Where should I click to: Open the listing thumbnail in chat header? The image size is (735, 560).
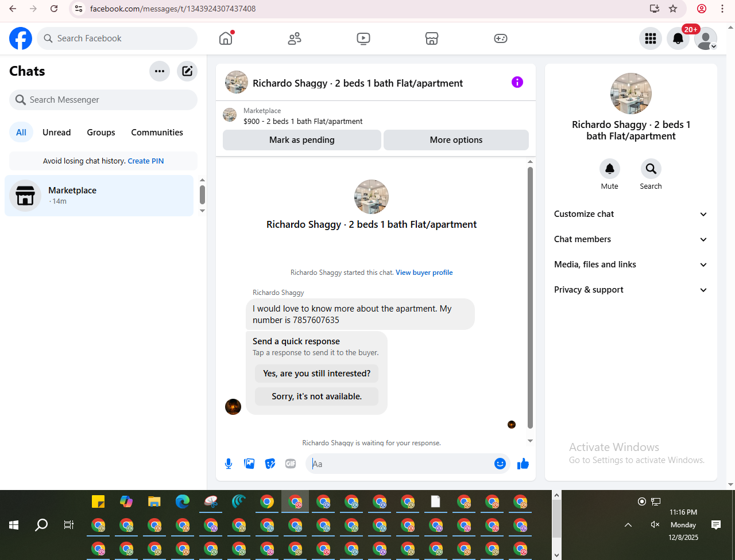(237, 82)
